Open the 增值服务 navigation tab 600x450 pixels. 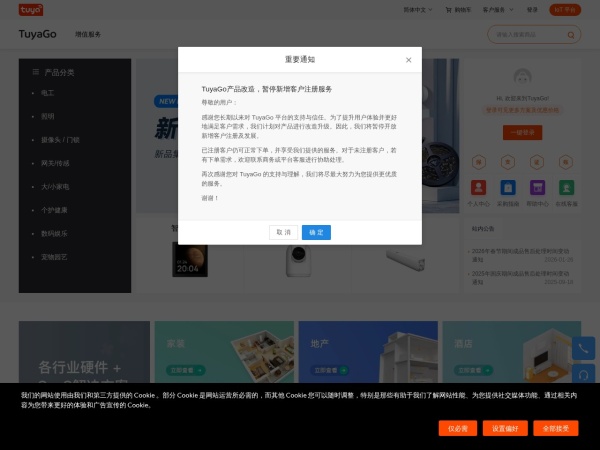[x=88, y=34]
